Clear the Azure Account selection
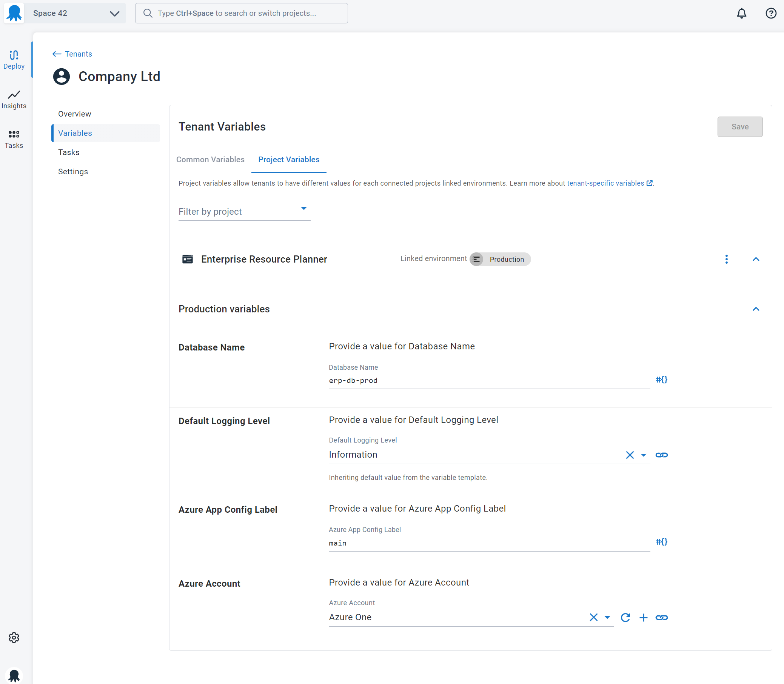 (593, 617)
